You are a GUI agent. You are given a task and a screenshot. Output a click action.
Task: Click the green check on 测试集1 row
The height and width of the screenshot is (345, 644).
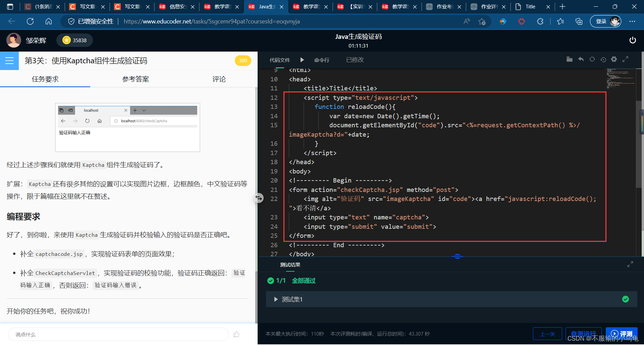[x=626, y=299]
